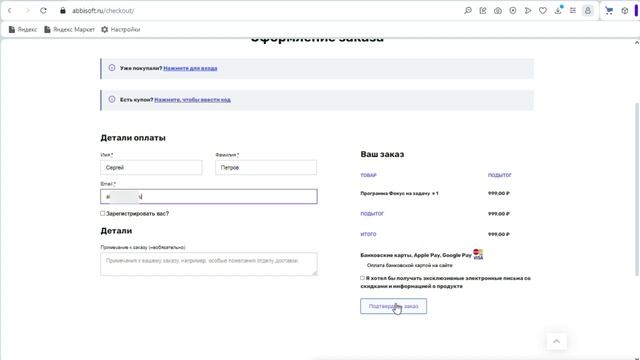Click the shopping cart extension icon
640x360 pixels.
tap(609, 11)
